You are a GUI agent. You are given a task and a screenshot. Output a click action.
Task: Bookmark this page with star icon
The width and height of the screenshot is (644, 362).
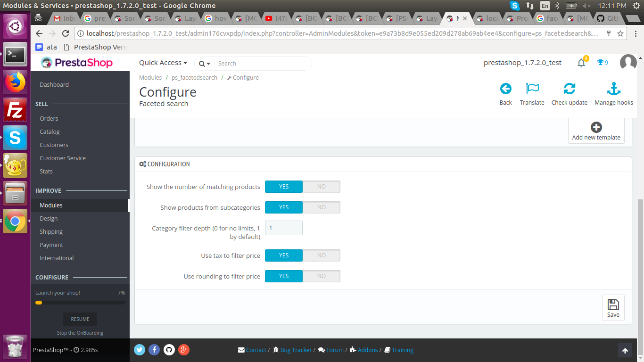620,33
